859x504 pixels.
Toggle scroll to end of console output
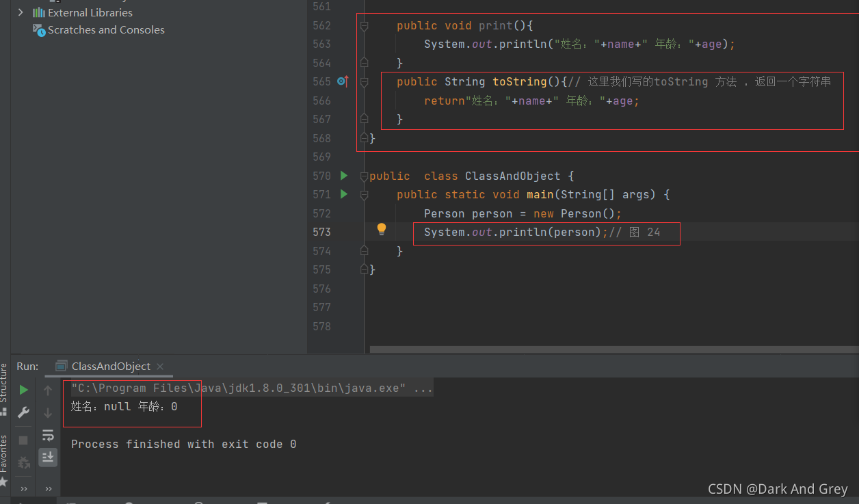click(x=48, y=457)
